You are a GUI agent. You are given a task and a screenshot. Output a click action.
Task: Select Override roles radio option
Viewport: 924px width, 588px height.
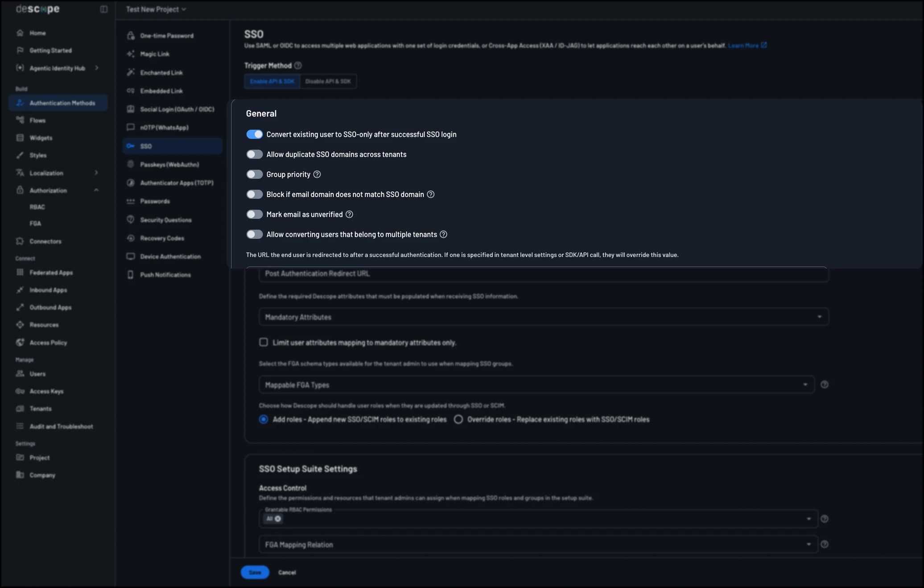458,419
